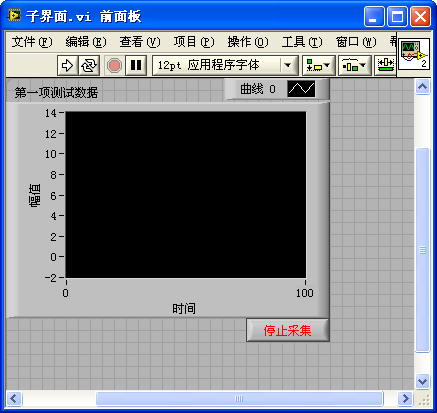This screenshot has height=413, width=437.
Task: Open the Align Objects tool
Action: click(318, 65)
